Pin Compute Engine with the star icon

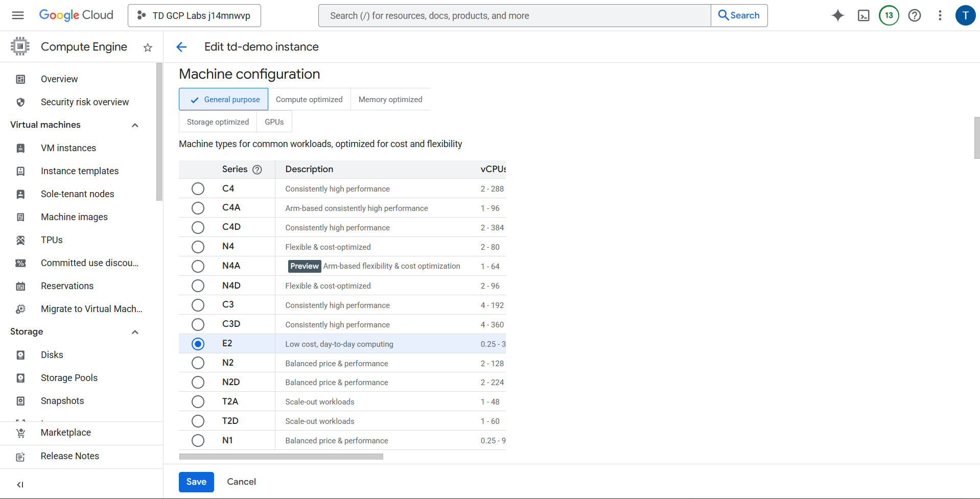point(148,47)
